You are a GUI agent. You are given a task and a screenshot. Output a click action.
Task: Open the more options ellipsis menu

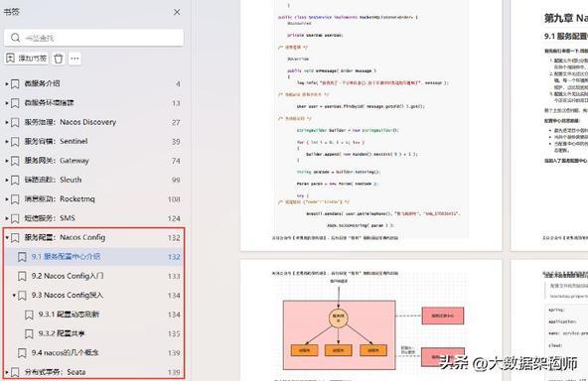tap(74, 59)
